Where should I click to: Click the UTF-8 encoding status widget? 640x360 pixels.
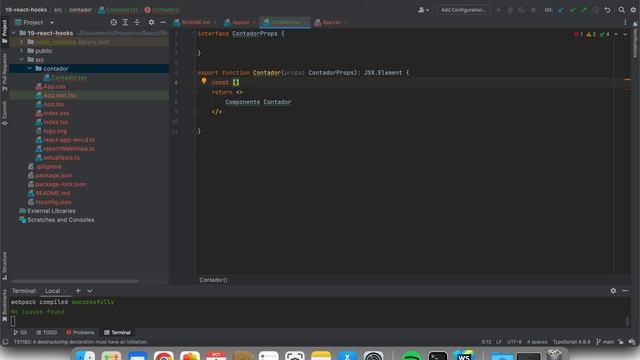coord(514,342)
